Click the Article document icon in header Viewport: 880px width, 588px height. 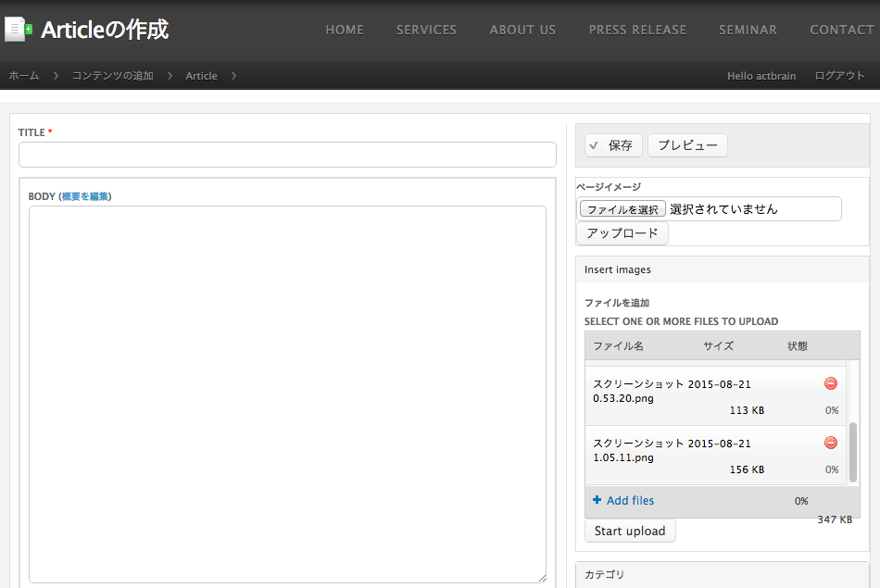tap(19, 30)
